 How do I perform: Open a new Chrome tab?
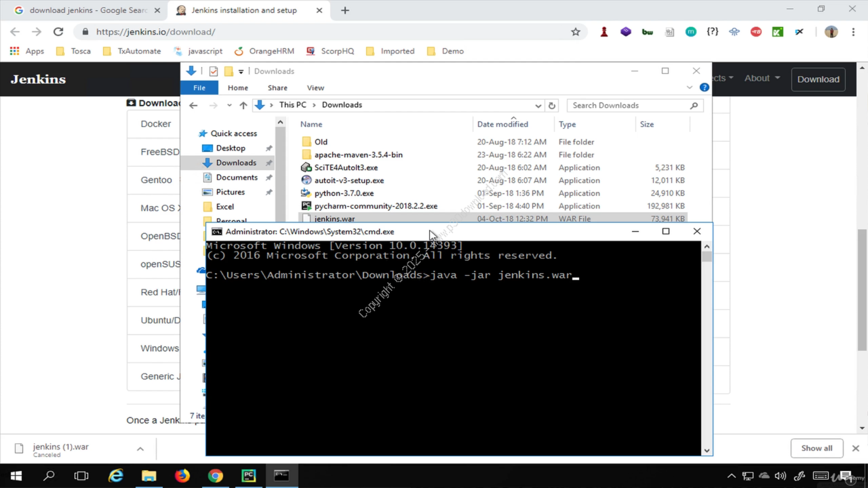[345, 10]
